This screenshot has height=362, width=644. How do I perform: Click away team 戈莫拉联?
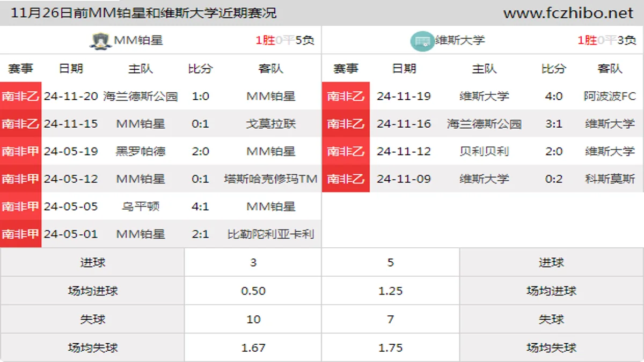tap(271, 123)
